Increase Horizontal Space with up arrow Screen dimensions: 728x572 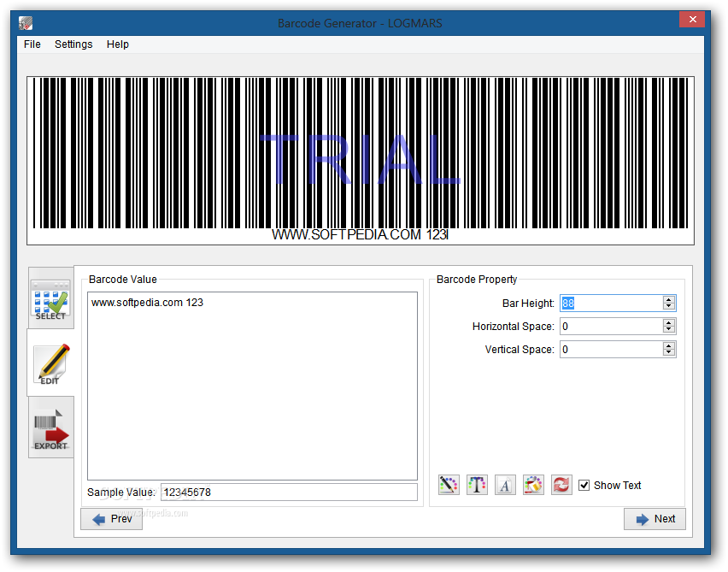[668, 322]
